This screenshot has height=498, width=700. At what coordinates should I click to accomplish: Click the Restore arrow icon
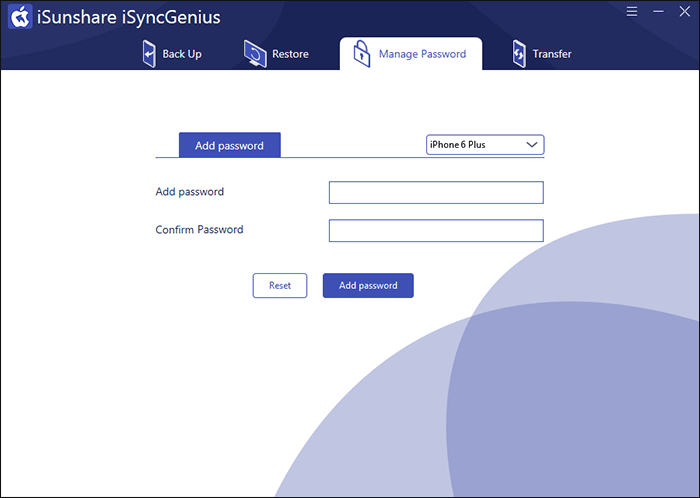coord(255,54)
